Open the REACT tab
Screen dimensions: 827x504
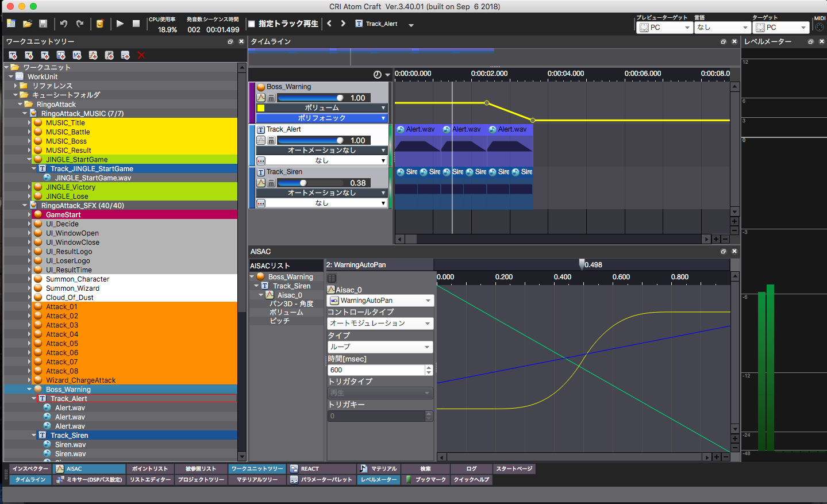click(321, 469)
